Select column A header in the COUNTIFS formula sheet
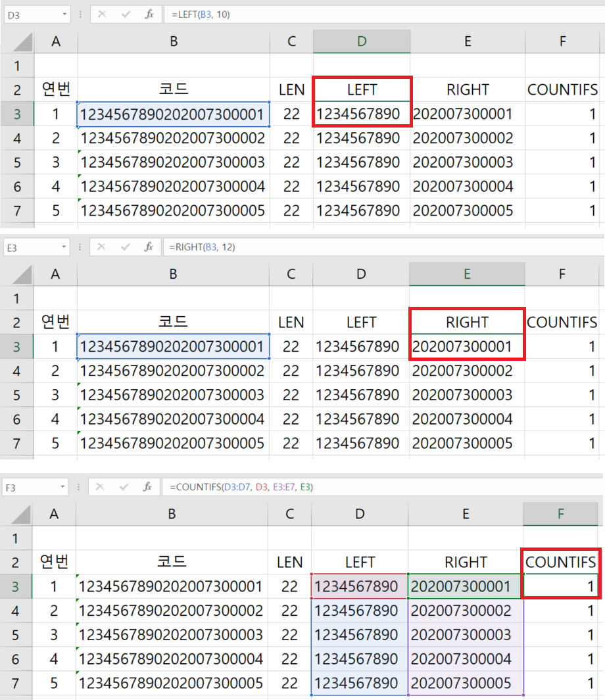This screenshot has height=700, width=605. pos(54,514)
